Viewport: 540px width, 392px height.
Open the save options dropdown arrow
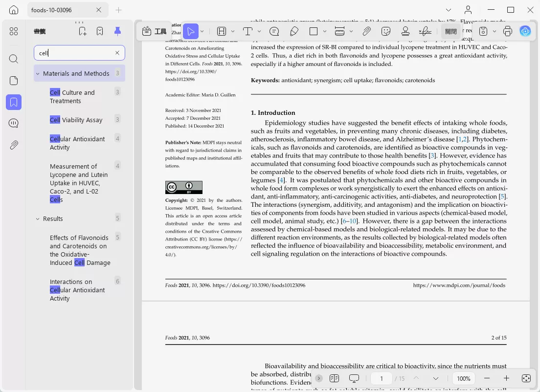click(x=495, y=31)
